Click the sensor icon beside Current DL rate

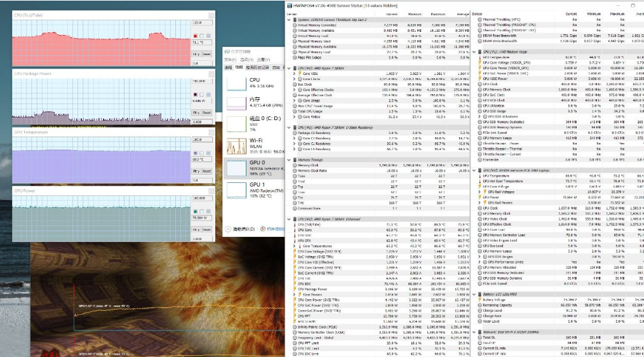tap(480, 348)
